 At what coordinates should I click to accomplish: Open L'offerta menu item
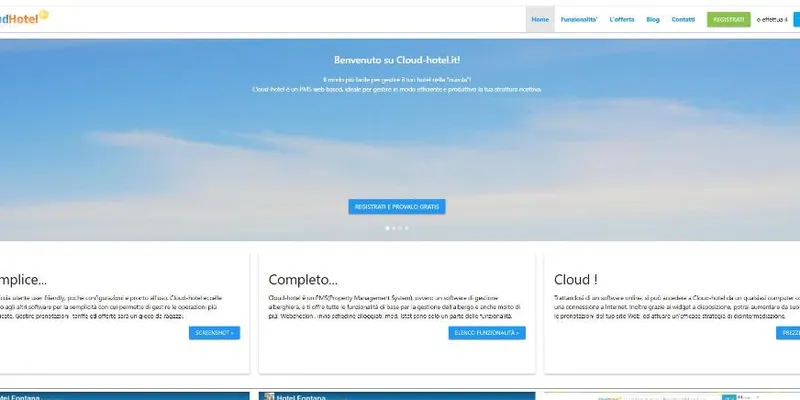point(621,19)
